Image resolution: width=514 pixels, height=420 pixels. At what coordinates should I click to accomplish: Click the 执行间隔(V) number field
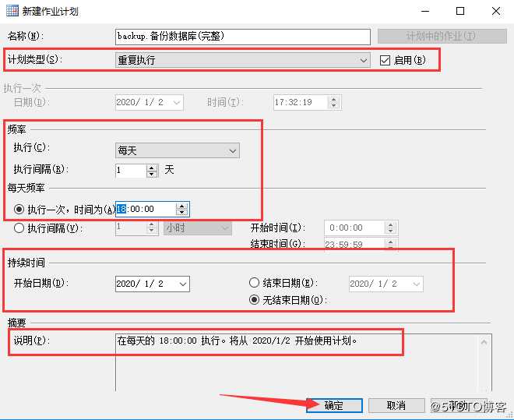click(x=131, y=228)
